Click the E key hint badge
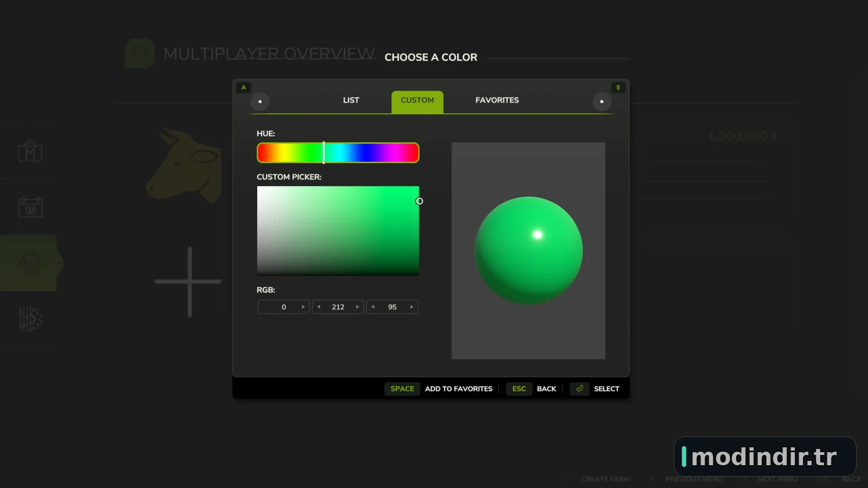 tap(618, 87)
